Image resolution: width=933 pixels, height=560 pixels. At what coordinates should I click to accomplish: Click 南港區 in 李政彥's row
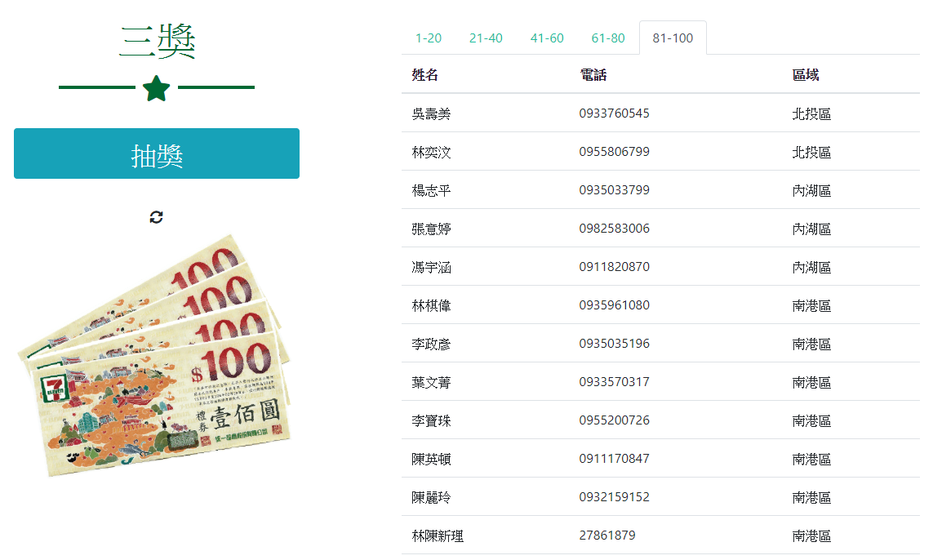[x=811, y=344]
